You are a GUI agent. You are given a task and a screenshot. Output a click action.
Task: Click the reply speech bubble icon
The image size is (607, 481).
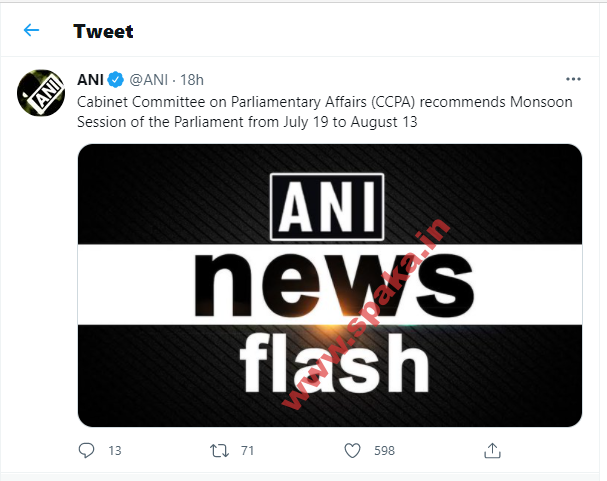[87, 450]
